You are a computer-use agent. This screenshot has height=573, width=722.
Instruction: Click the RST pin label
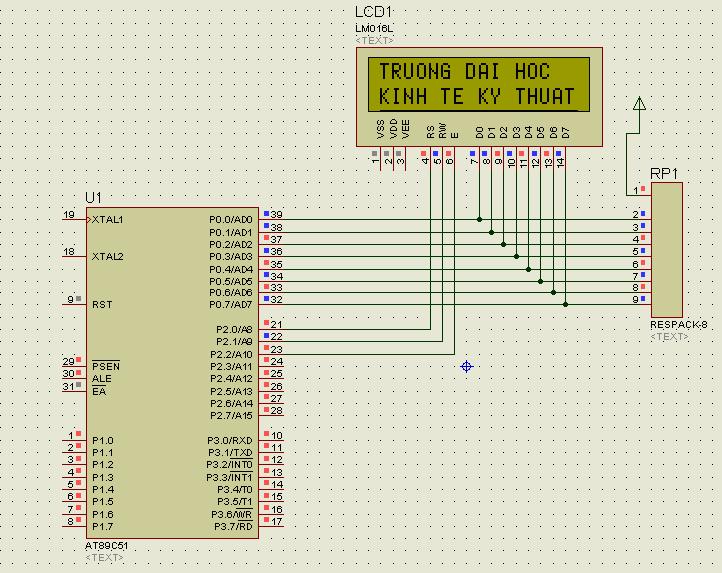102,304
